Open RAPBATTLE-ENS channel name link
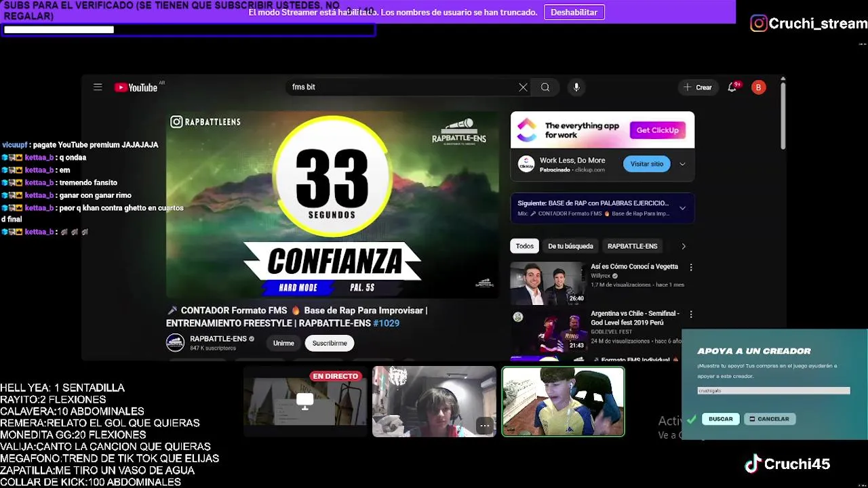The width and height of the screenshot is (868, 488). point(218,339)
